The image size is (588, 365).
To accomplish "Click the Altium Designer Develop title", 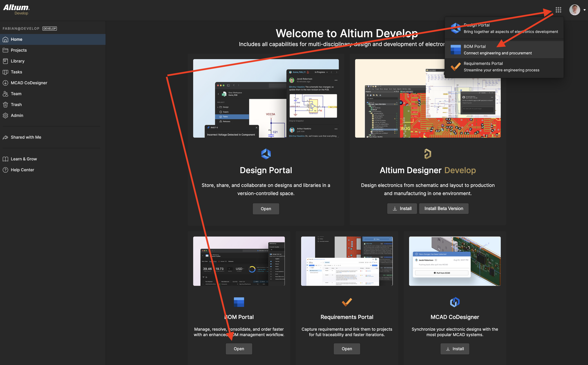I will 428,170.
